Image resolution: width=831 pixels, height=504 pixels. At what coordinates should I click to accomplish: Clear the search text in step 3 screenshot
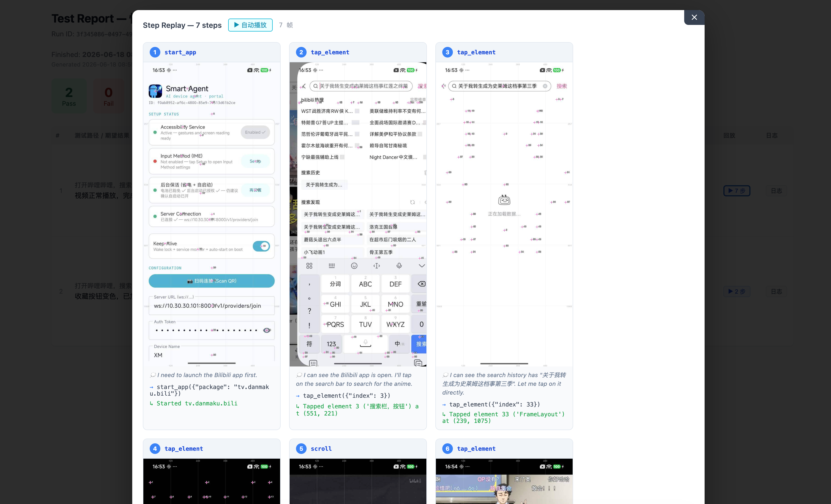[545, 86]
